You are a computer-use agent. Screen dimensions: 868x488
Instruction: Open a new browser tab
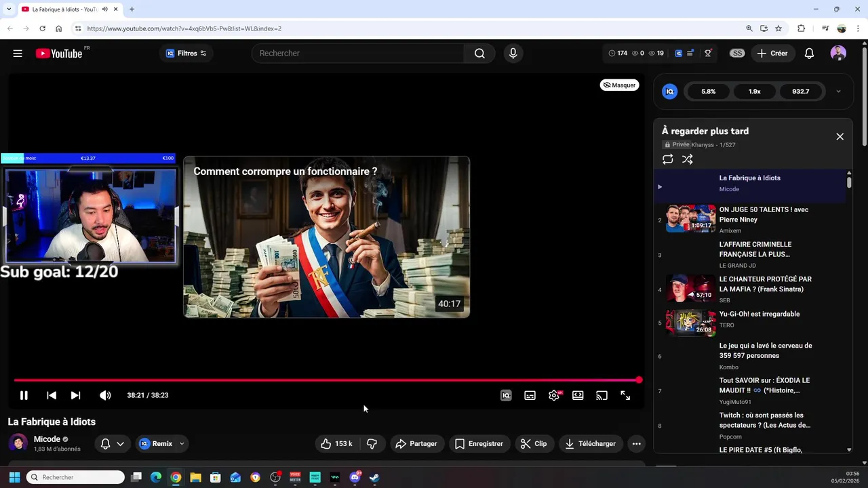pyautogui.click(x=132, y=9)
